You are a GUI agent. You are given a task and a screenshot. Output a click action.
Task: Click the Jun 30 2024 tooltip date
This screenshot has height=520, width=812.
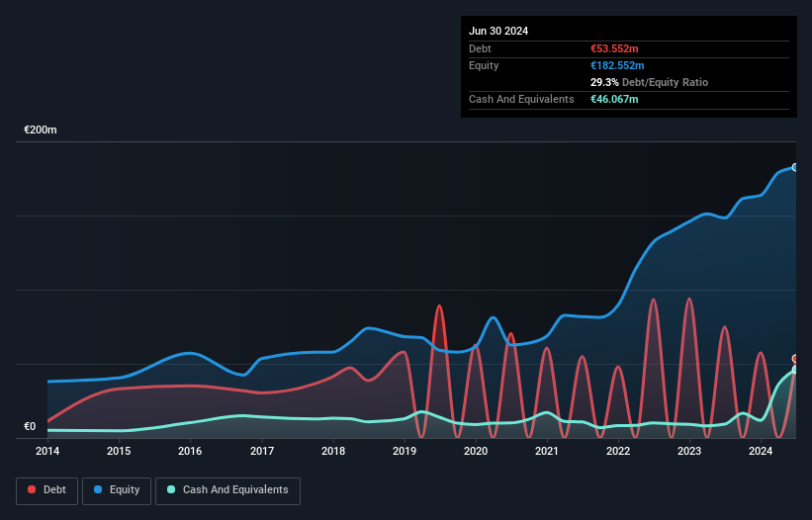tap(498, 31)
